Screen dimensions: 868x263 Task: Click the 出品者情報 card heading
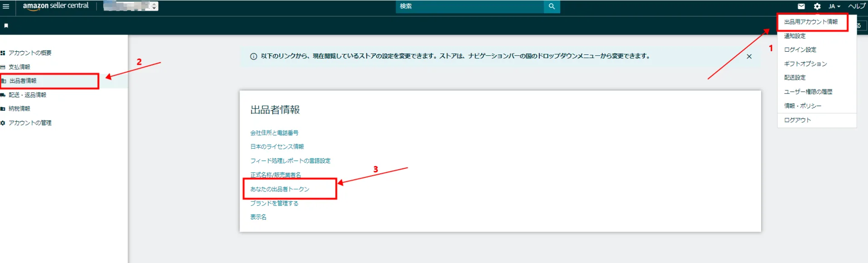275,110
